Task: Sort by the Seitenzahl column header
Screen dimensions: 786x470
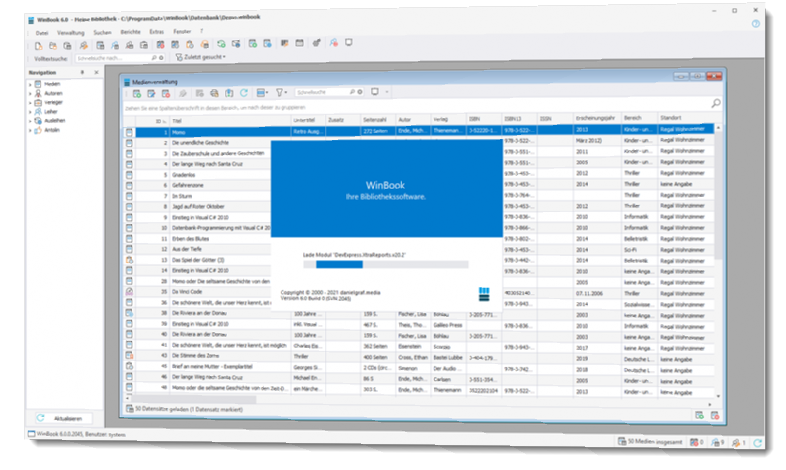Action: point(378,120)
